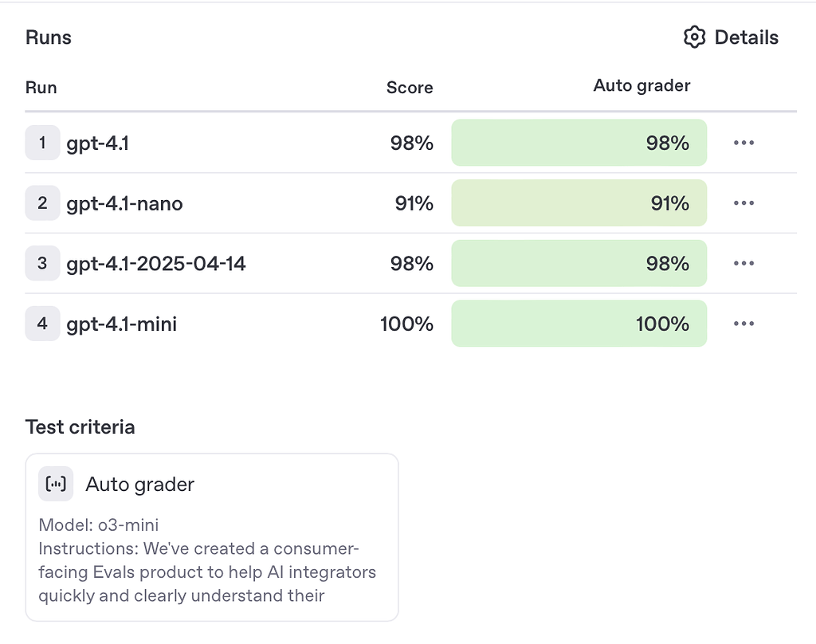Click the Auto grader card icon
This screenshot has height=644, width=816.
56,484
